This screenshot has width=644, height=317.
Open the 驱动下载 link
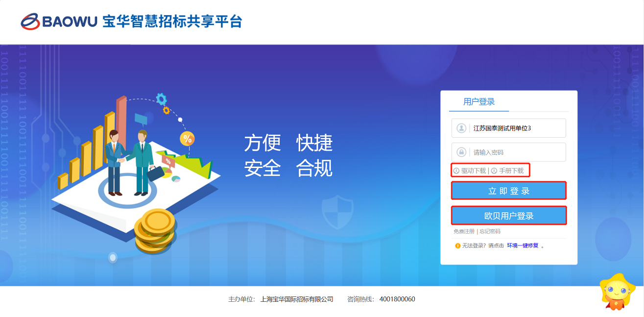point(474,171)
